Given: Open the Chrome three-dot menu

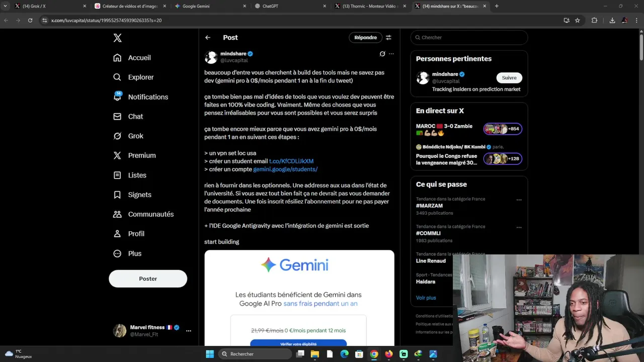Looking at the screenshot, I should click(x=637, y=21).
